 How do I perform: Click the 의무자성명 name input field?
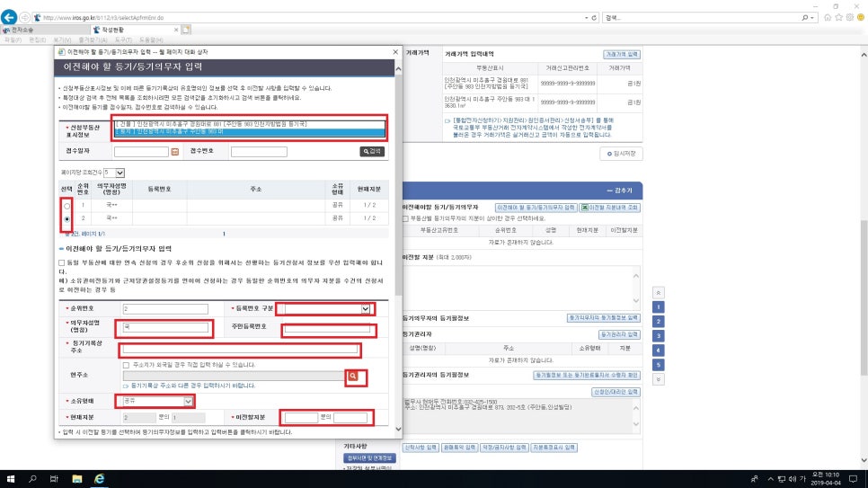[165, 327]
